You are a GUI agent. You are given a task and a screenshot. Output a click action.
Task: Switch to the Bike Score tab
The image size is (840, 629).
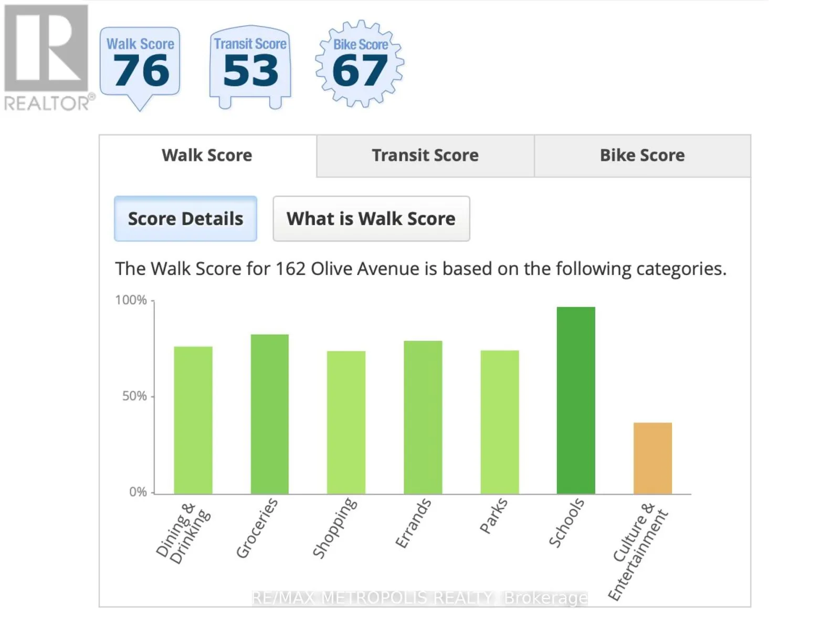642,155
